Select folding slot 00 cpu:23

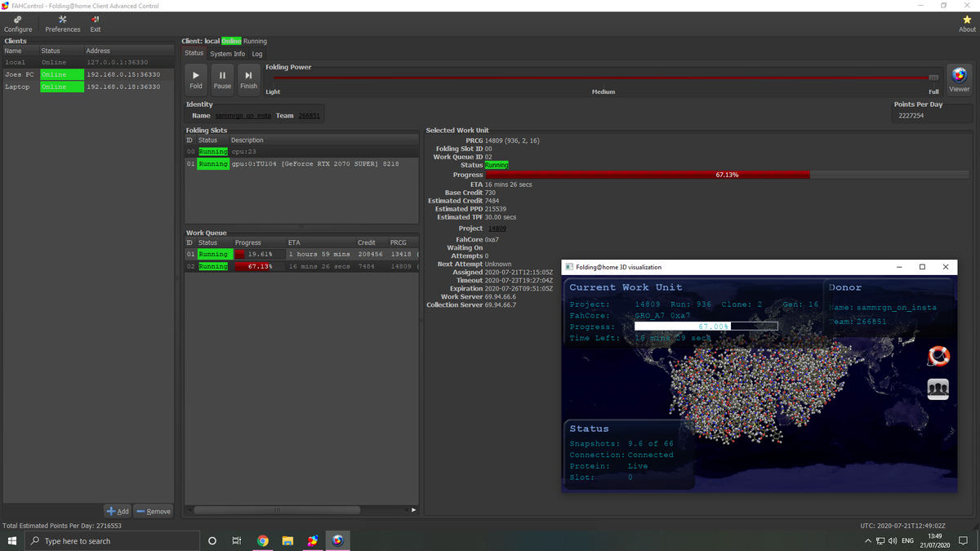tap(301, 152)
